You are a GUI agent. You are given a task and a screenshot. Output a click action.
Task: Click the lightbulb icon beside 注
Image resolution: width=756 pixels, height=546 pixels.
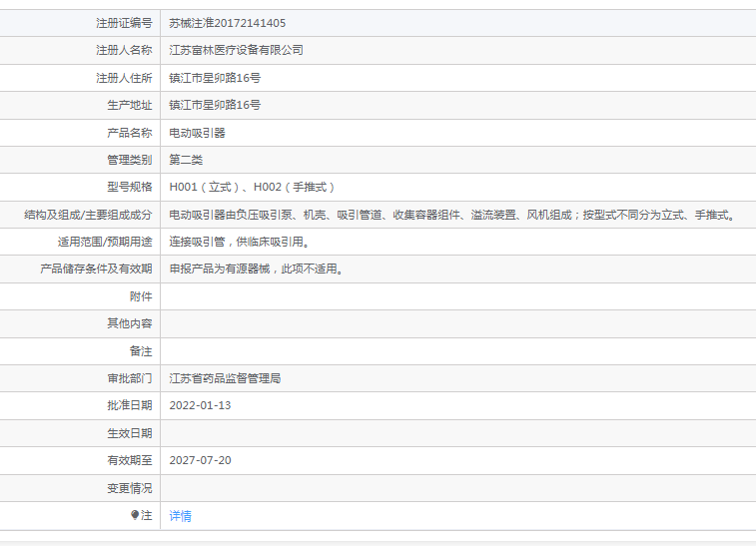click(135, 515)
